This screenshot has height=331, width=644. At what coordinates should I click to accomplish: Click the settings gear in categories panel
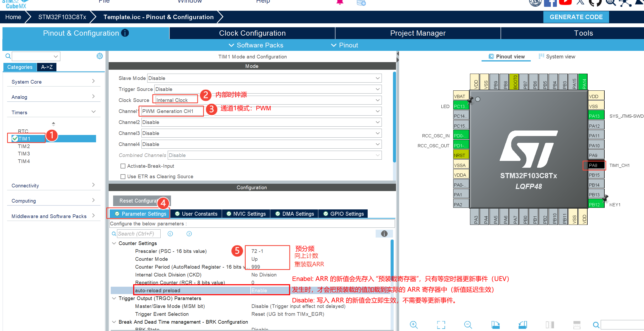(100, 56)
